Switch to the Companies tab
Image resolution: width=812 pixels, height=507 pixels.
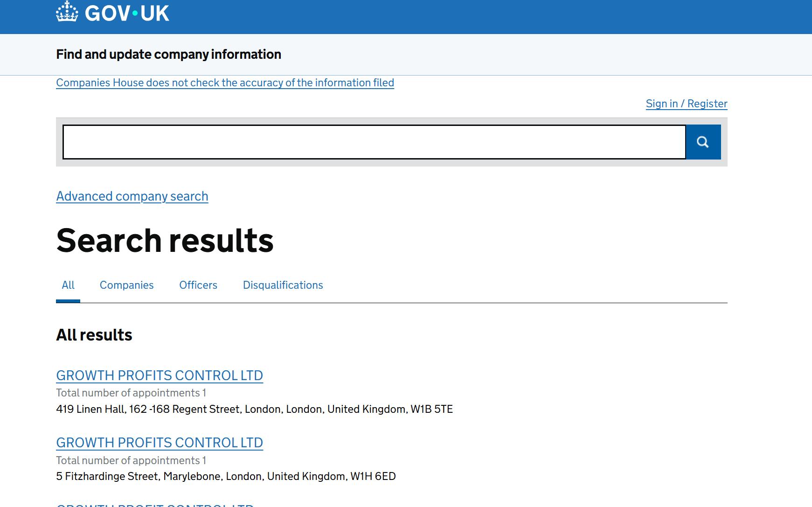(x=126, y=285)
